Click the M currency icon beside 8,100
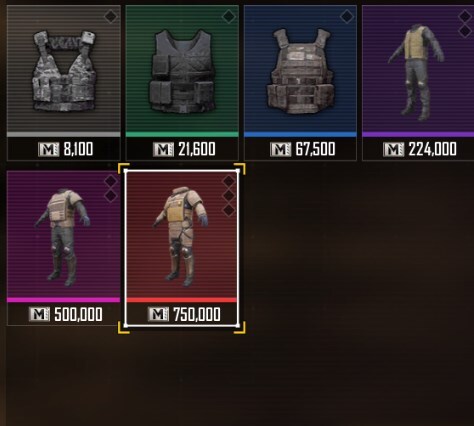Screen dimensions: 474x426 pyautogui.click(x=49, y=149)
